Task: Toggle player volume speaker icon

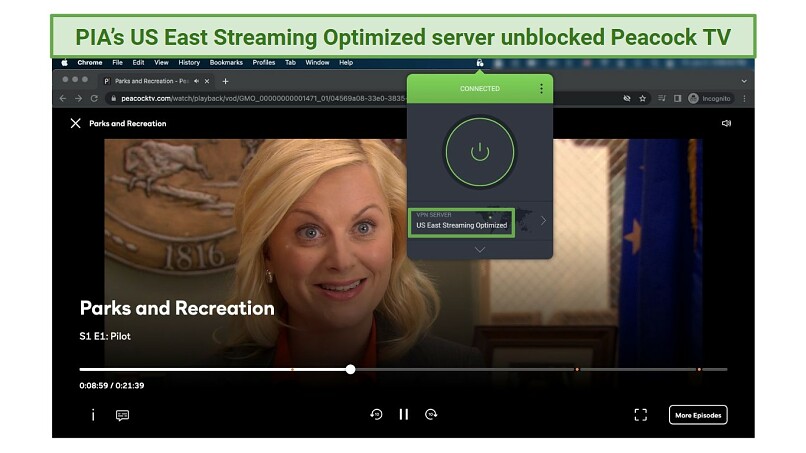Action: 726,123
